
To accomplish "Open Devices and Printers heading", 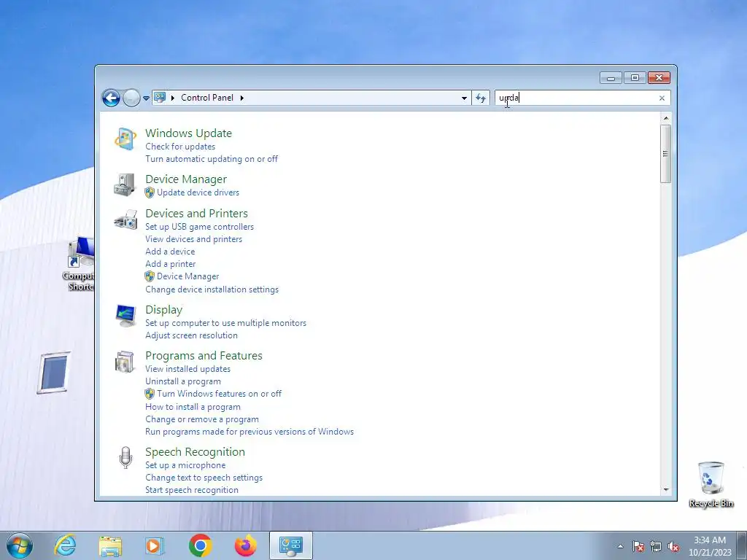I will tap(197, 214).
